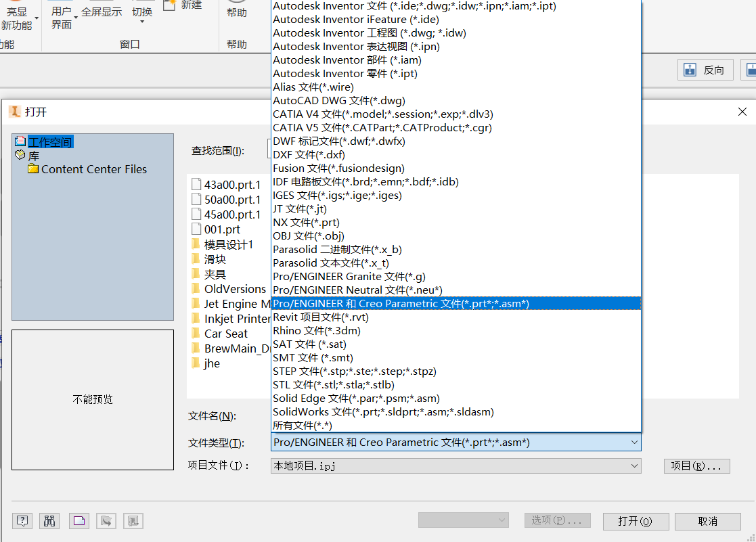Screen dimensions: 756x542
Task: Click the file icon of 001.prt
Action: [x=196, y=229]
